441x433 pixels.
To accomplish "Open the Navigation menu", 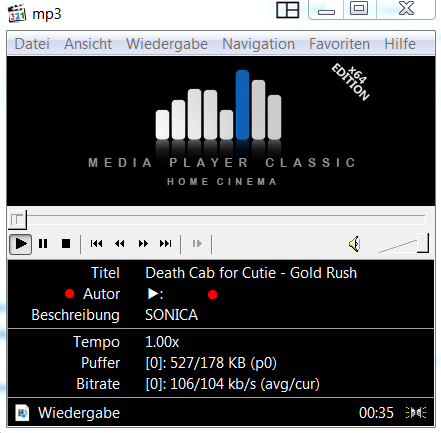I will tap(259, 44).
